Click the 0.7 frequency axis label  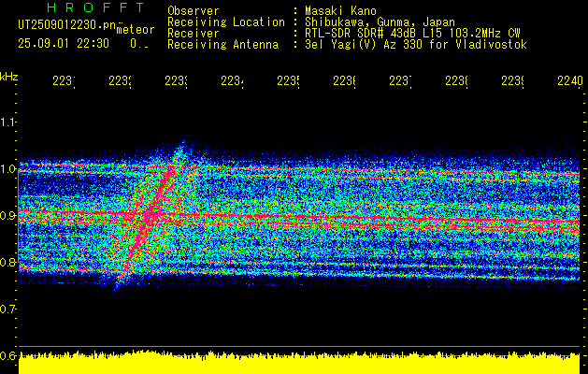[7, 309]
